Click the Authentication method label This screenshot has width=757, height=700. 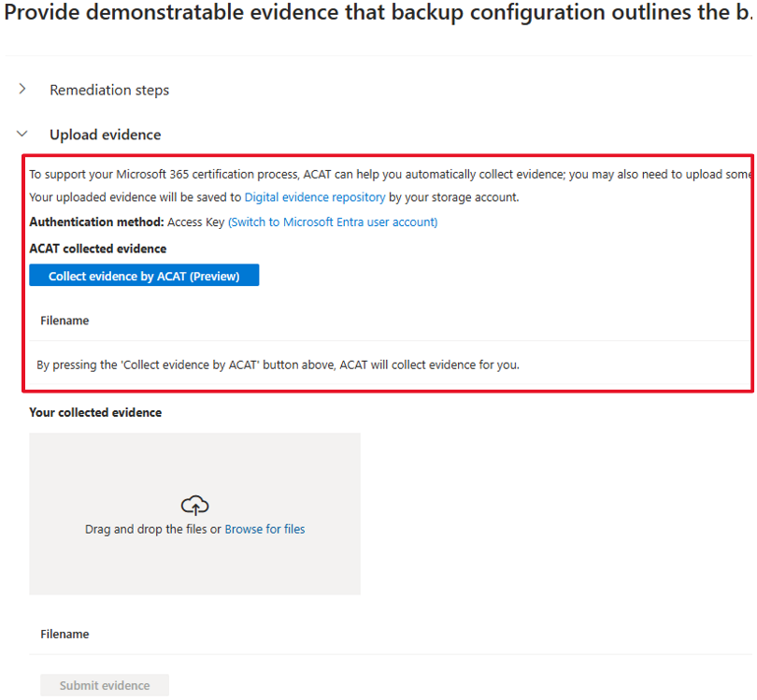[97, 222]
